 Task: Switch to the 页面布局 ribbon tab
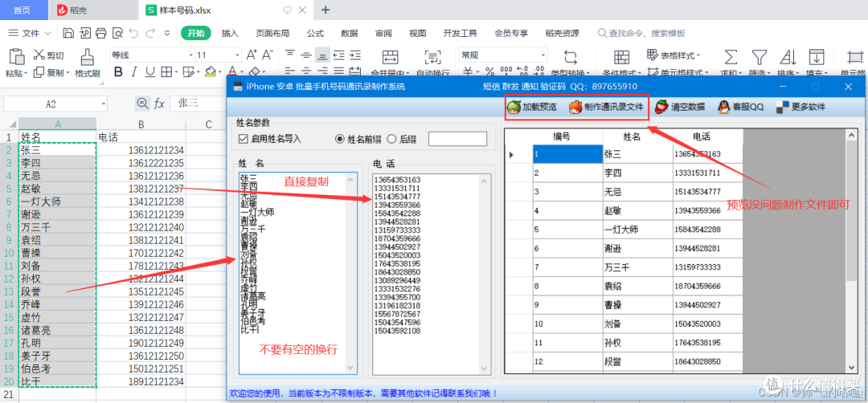(x=272, y=33)
